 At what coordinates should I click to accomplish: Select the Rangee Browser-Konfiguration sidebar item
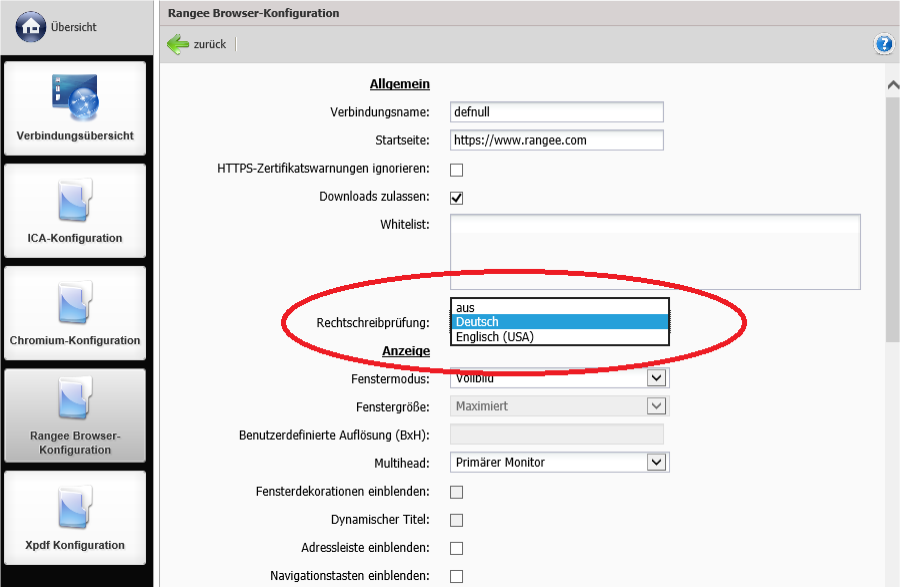click(x=75, y=415)
